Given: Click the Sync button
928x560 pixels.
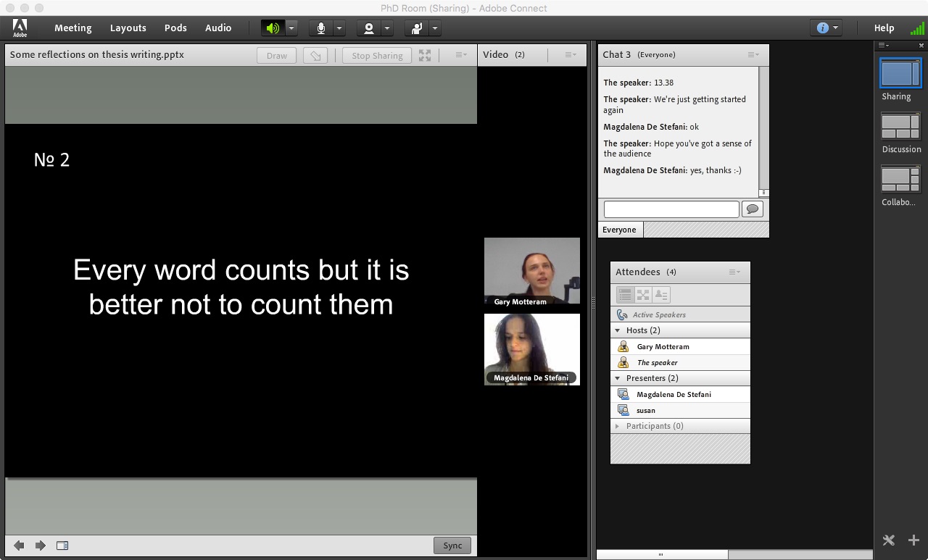Looking at the screenshot, I should (x=452, y=546).
